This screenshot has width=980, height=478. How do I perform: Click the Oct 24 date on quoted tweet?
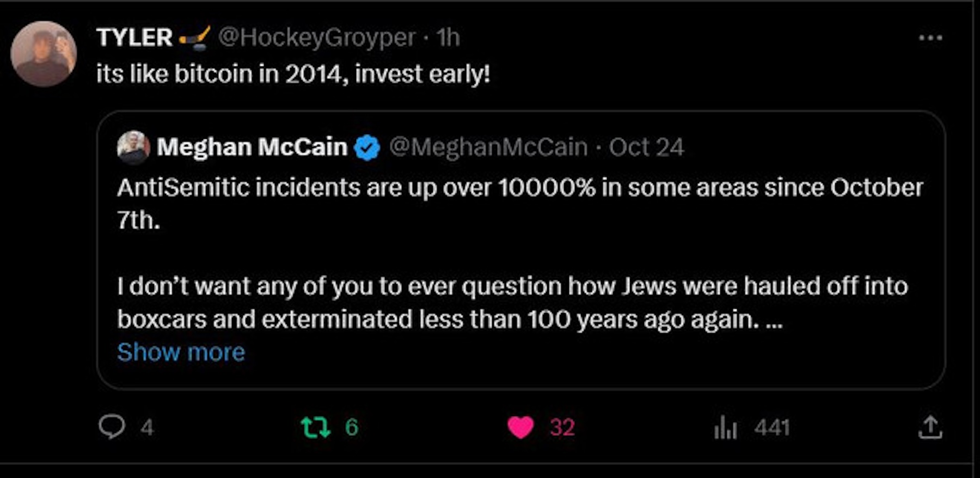coord(646,147)
